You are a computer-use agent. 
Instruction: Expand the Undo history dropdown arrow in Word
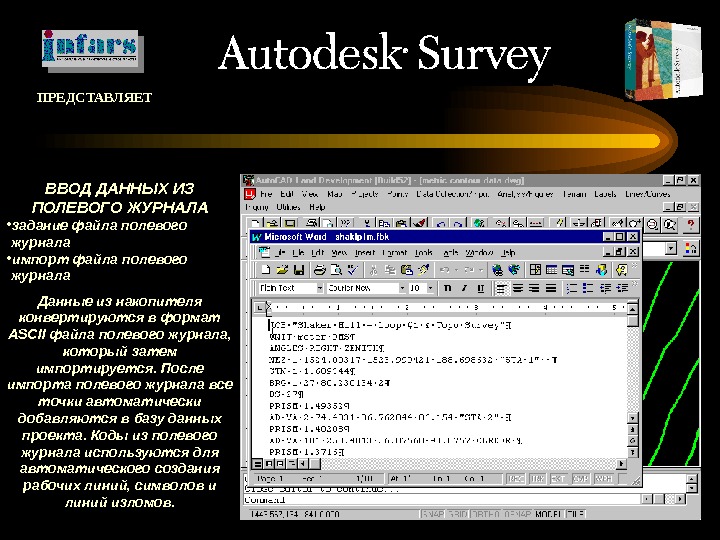[456, 270]
